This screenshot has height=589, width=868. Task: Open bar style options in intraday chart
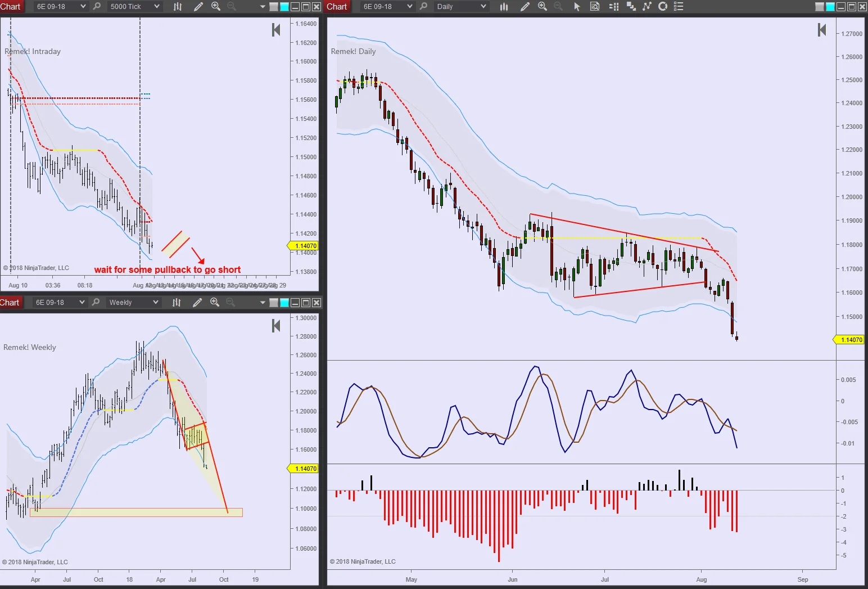[x=178, y=7]
